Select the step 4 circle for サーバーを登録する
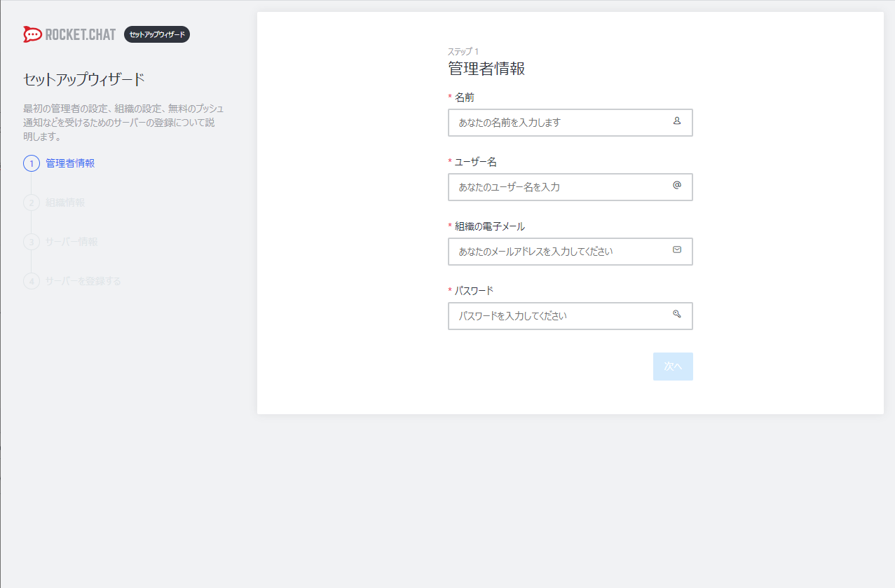 tap(32, 280)
